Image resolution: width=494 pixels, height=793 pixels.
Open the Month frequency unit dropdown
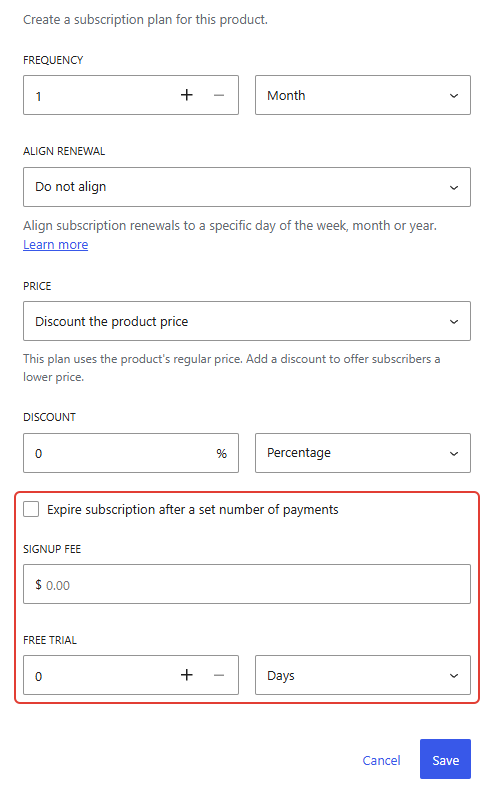(363, 95)
